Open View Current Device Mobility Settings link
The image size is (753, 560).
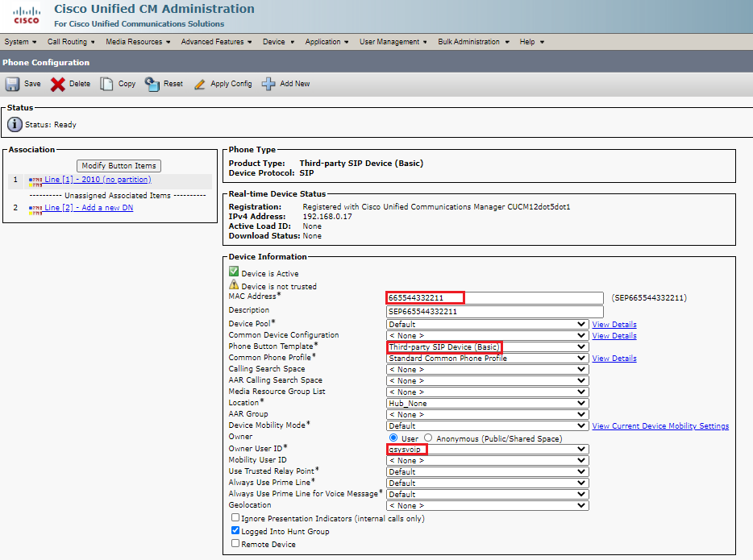(660, 426)
